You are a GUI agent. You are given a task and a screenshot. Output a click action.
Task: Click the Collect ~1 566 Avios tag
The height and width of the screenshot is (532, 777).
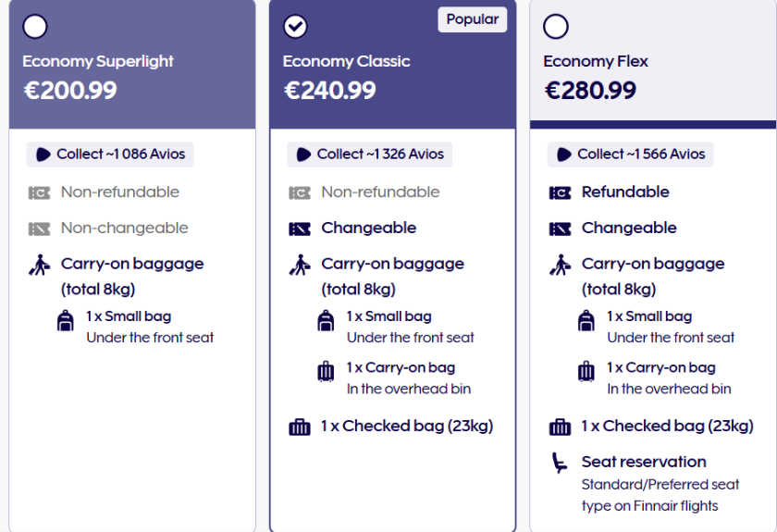(631, 155)
